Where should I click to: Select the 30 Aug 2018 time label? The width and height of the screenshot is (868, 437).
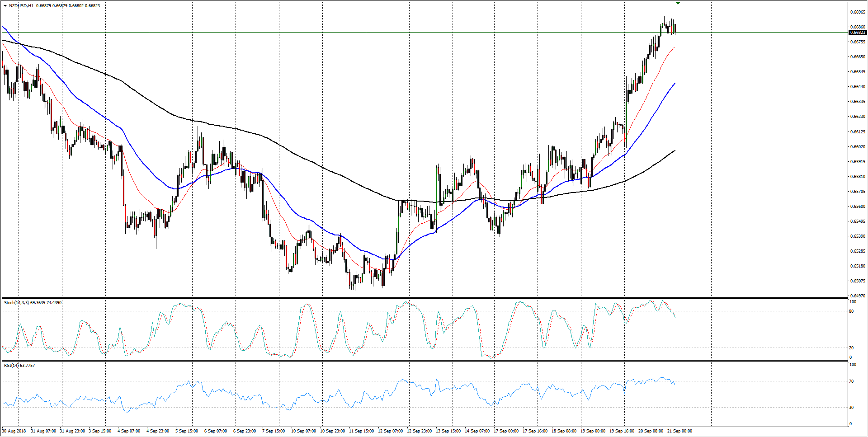pos(14,431)
